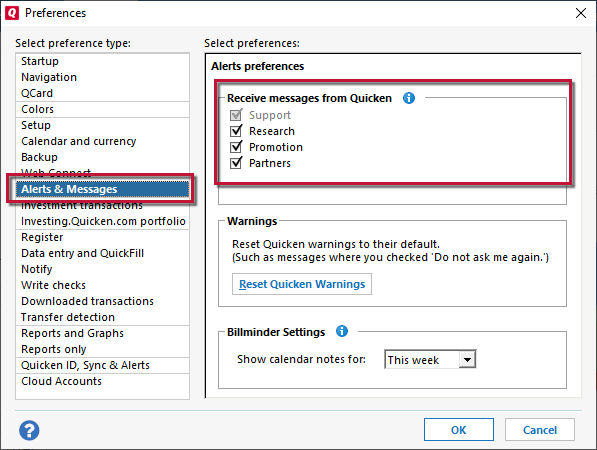Click the Reset Quicken Warnings button
Image resolution: width=597 pixels, height=450 pixels.
(x=302, y=284)
